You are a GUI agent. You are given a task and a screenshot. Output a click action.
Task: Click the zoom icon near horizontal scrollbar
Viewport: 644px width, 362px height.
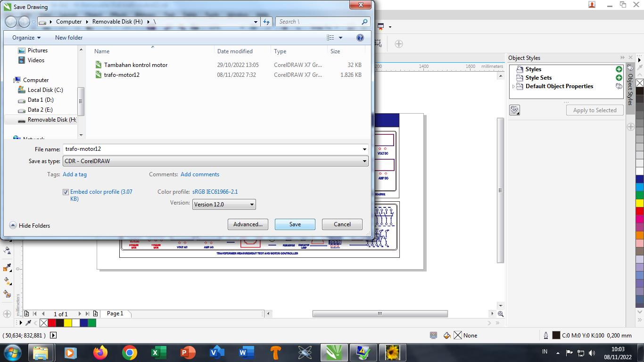(x=501, y=314)
